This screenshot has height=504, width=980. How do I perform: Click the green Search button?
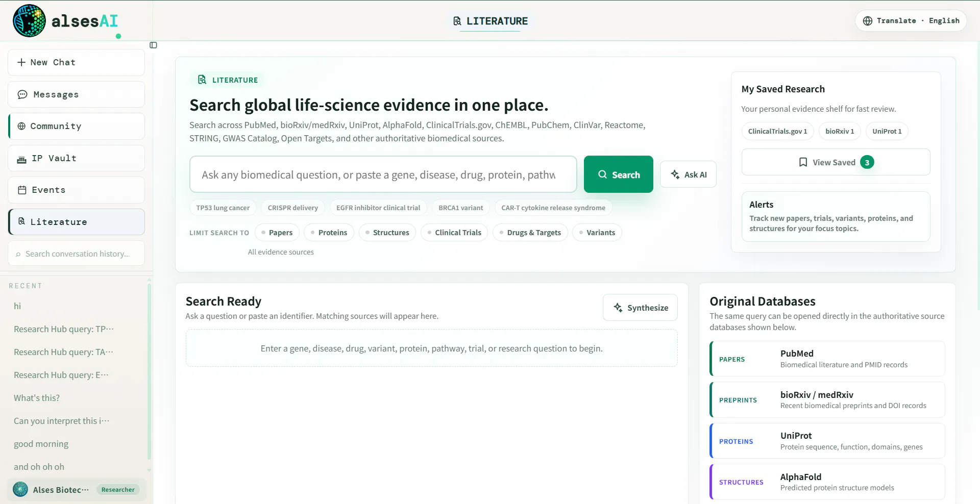tap(619, 174)
